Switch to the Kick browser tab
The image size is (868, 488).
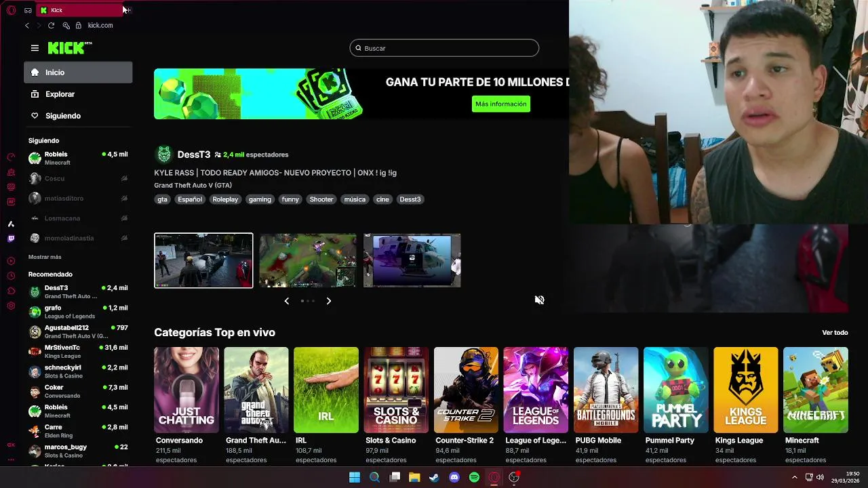point(78,10)
